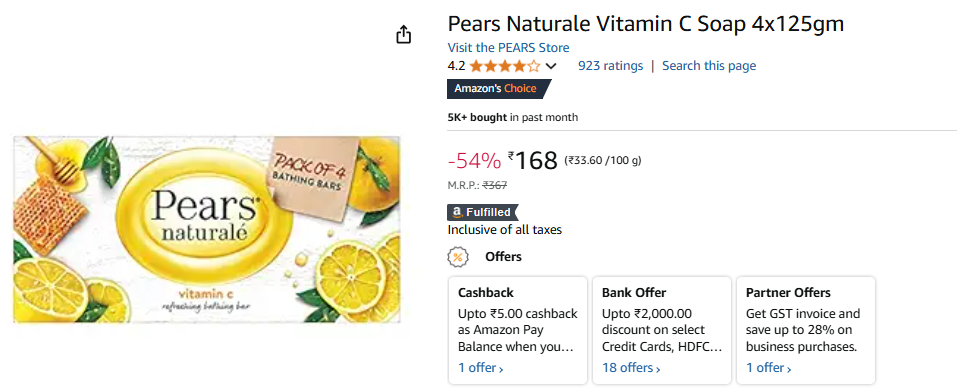Viewport: 957px width, 390px height.
Task: Open the 923 ratings link
Action: point(610,66)
